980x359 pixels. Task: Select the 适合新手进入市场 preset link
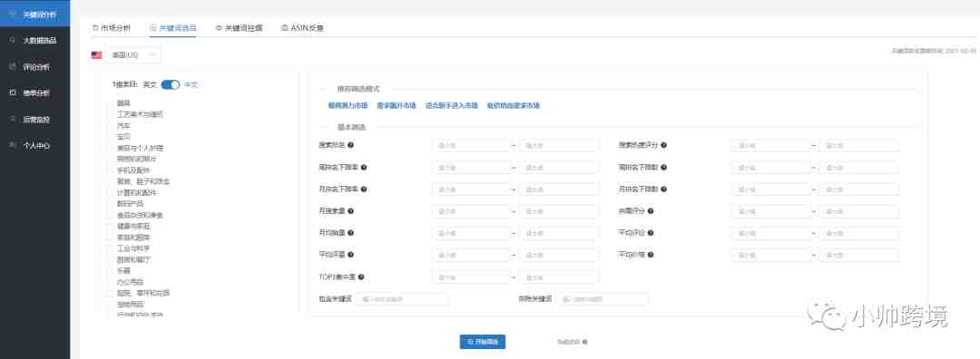coord(451,105)
